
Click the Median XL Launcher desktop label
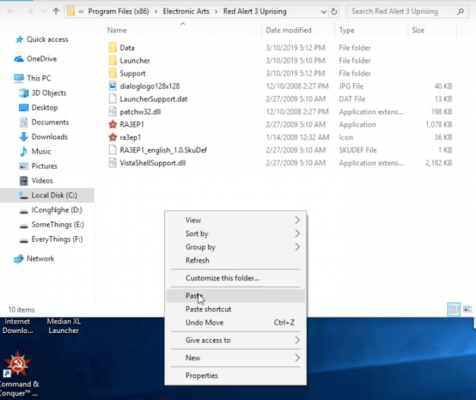point(64,326)
